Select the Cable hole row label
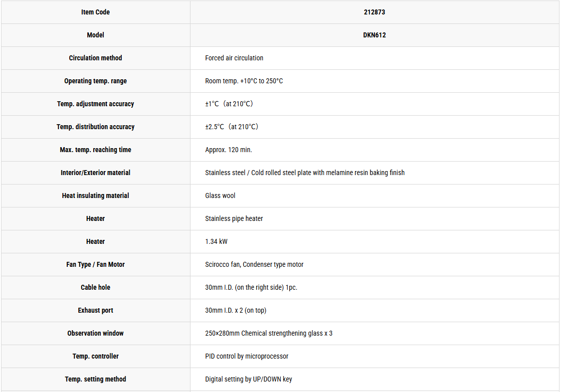The width and height of the screenshot is (561, 392). point(96,287)
